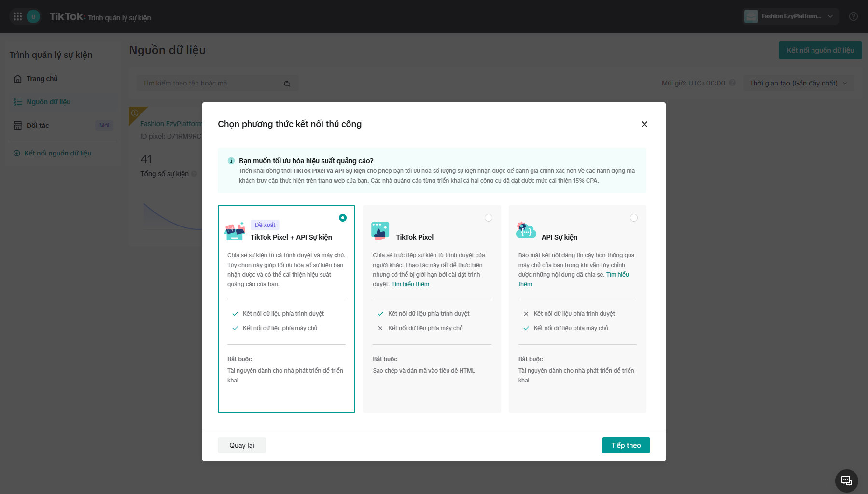Click the TikTok Pixel illustration icon
This screenshot has height=494, width=868.
click(x=380, y=231)
